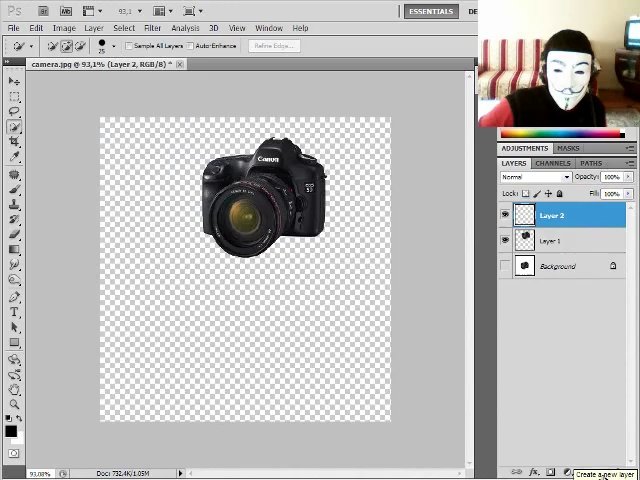Switch to the Channels tab

[x=553, y=163]
